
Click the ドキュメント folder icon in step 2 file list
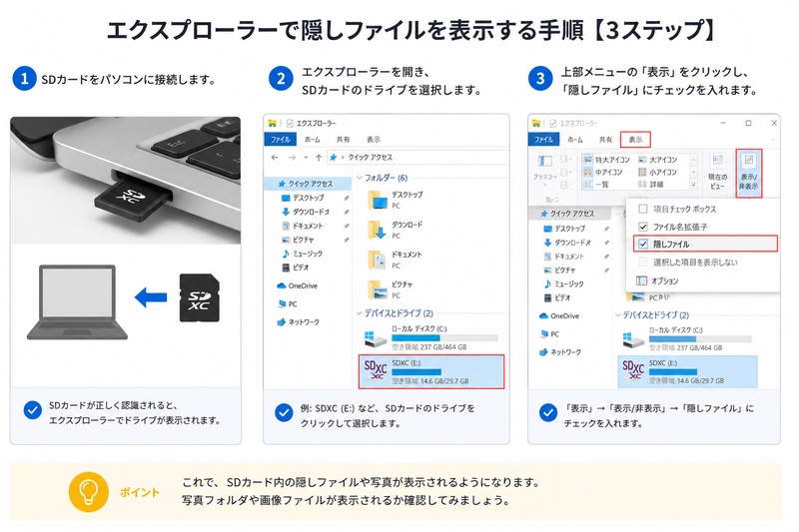(x=378, y=261)
